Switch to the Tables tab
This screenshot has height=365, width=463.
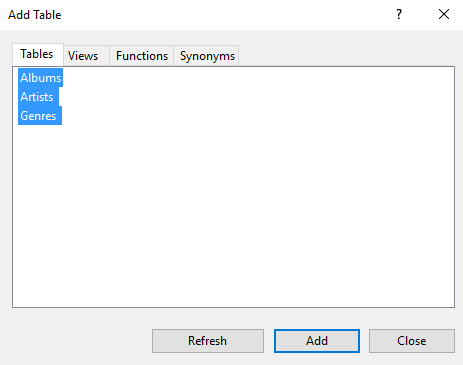38,54
